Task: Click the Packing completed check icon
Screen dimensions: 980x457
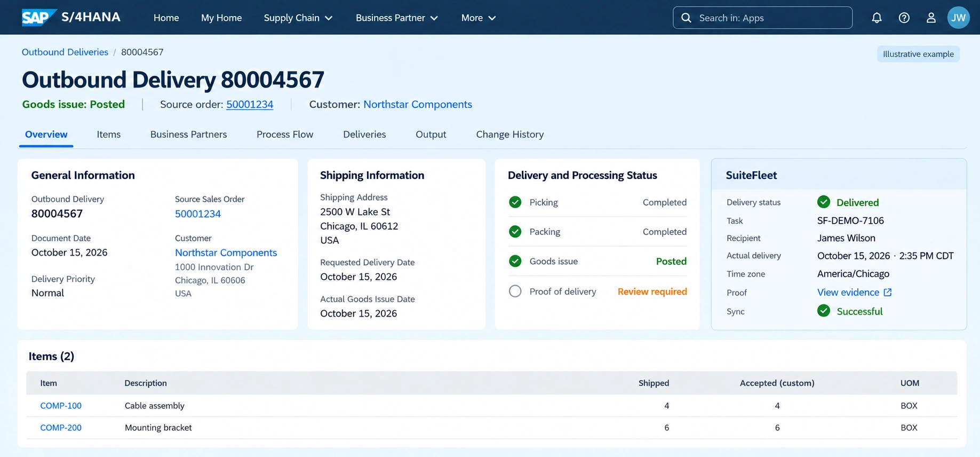Action: pos(515,232)
